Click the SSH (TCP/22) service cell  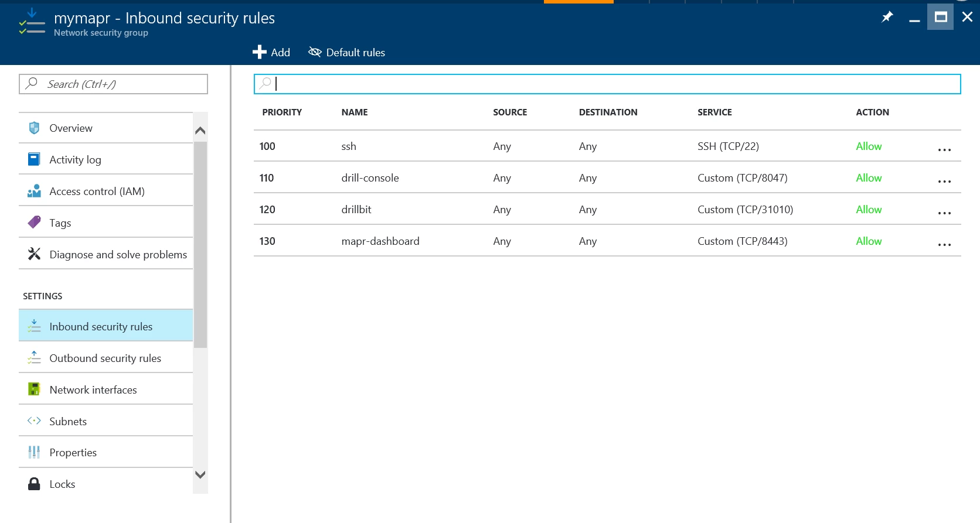pyautogui.click(x=728, y=146)
